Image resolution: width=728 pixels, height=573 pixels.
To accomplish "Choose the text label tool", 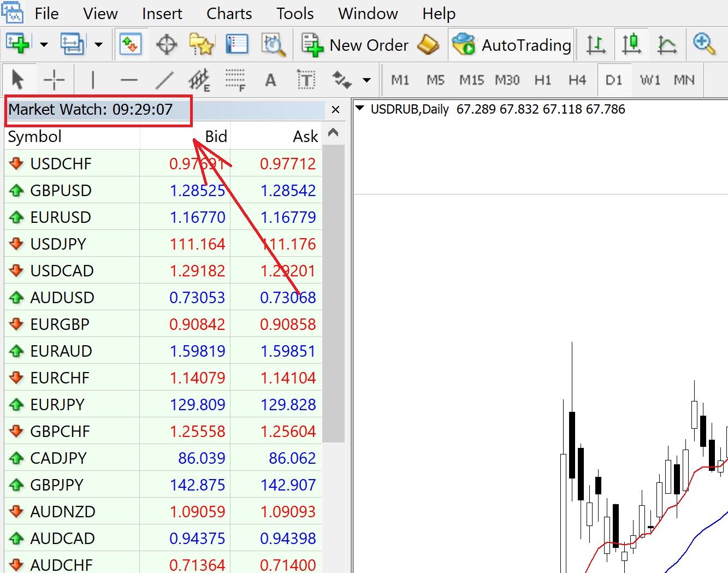I will (306, 80).
